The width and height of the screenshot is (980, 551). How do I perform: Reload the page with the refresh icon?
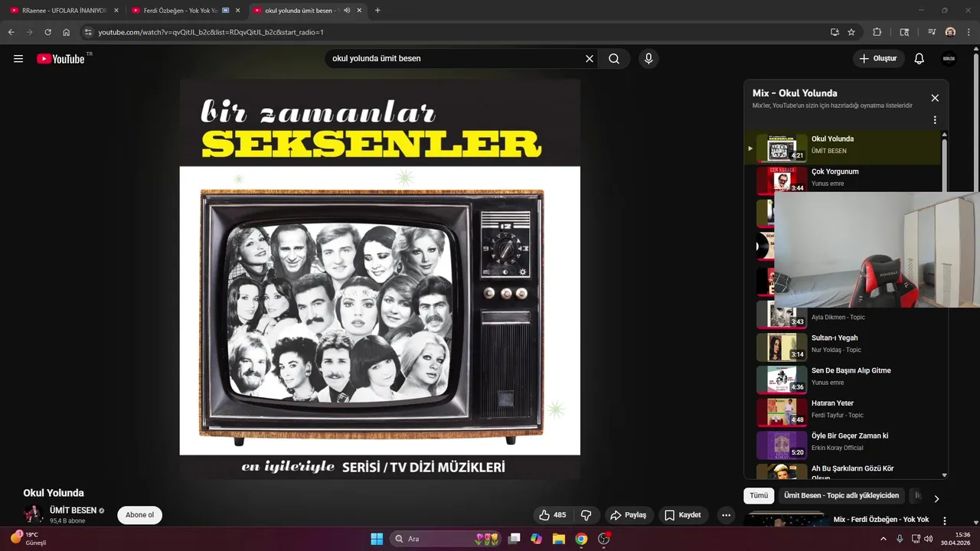pos(47,32)
